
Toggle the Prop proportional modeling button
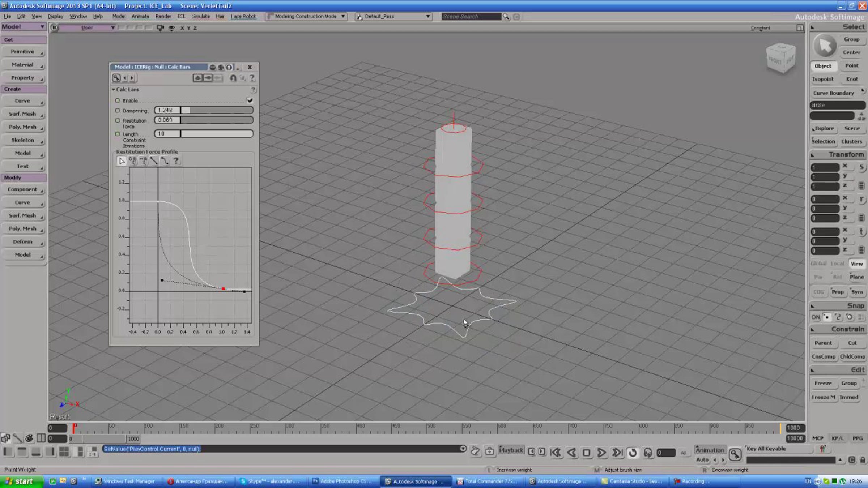click(837, 292)
